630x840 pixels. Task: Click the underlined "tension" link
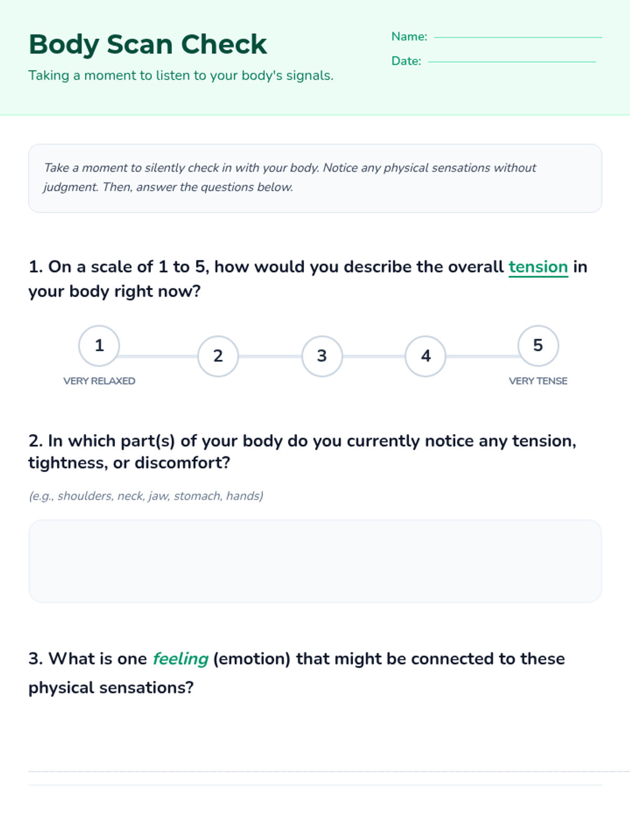[538, 267]
